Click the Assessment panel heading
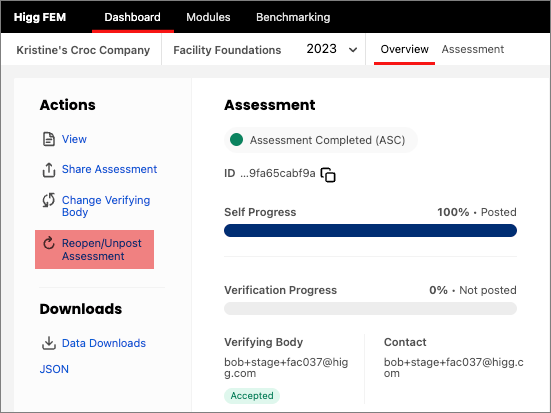This screenshot has width=551, height=413. click(270, 105)
